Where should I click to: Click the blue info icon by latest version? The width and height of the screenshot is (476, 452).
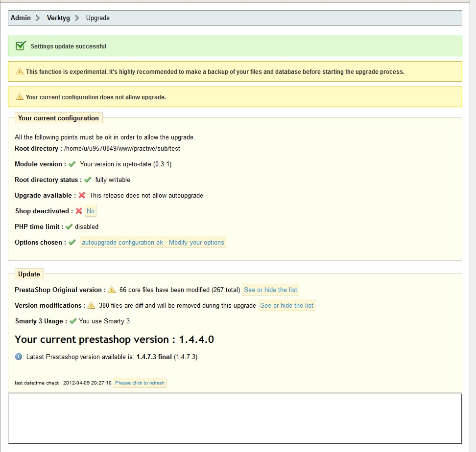pyautogui.click(x=19, y=357)
